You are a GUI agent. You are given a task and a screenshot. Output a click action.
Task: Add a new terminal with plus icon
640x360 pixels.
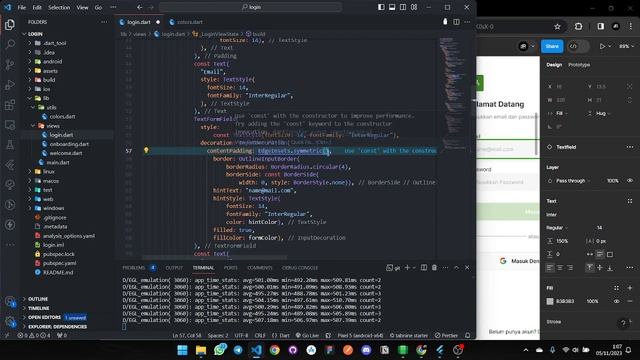point(407,268)
